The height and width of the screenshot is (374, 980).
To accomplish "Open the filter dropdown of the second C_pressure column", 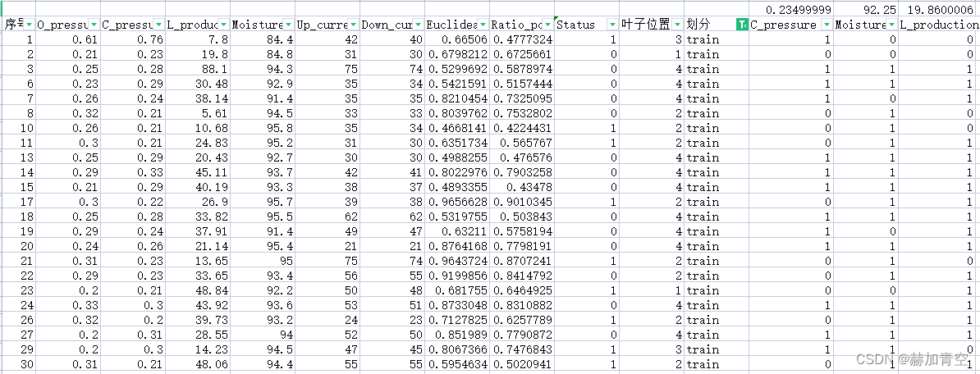I will point(827,25).
